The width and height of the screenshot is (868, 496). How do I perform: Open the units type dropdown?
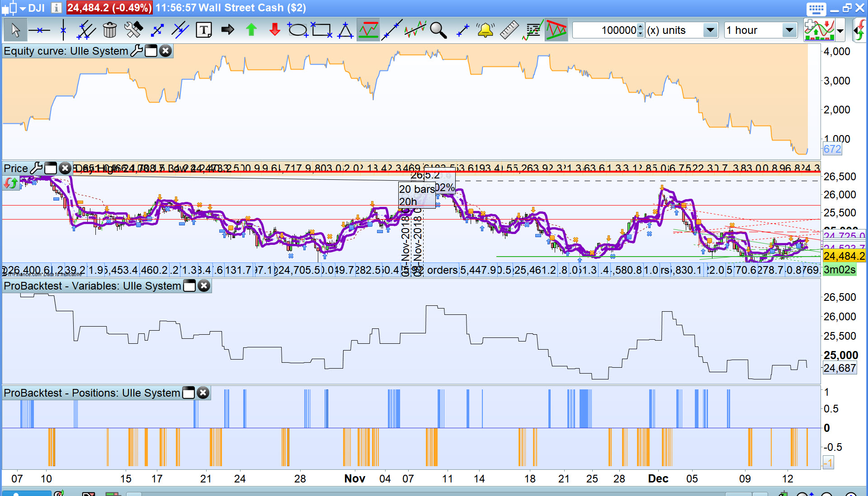(710, 30)
